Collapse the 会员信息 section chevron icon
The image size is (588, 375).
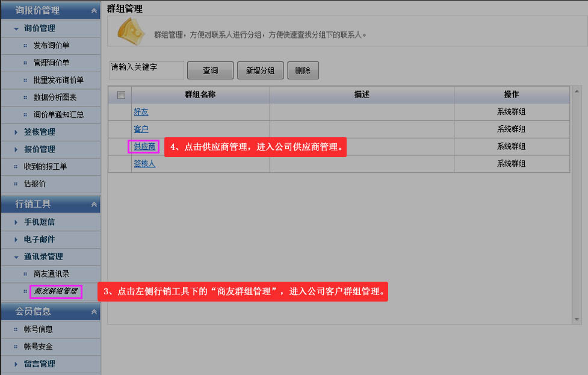pos(93,312)
